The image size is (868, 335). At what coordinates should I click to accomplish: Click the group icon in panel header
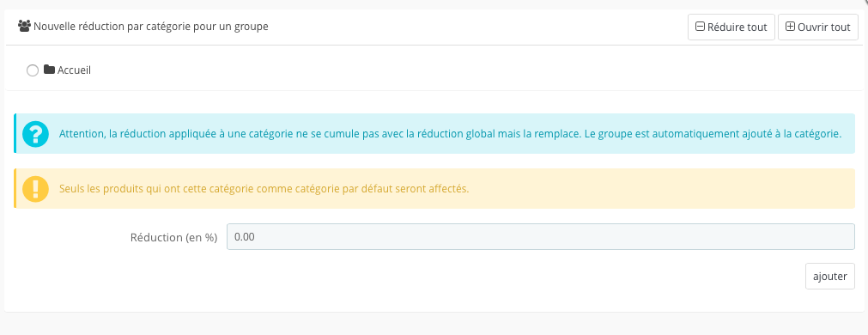point(24,26)
